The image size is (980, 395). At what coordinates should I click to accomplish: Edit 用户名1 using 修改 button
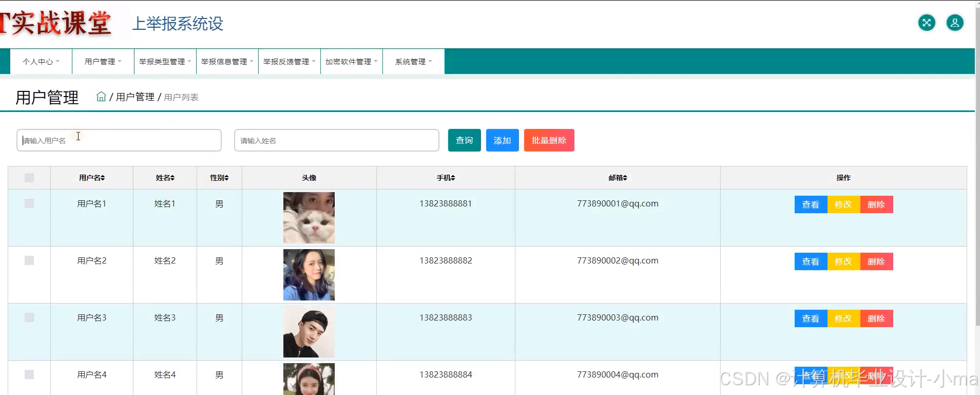point(844,204)
